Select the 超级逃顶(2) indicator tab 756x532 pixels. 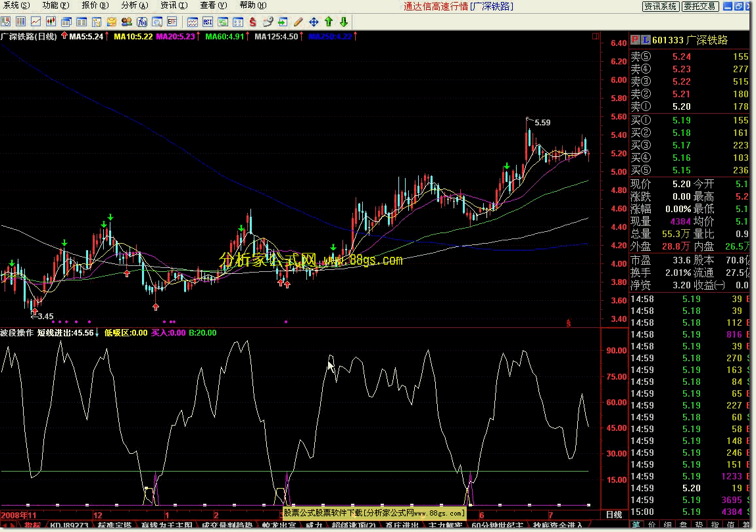tap(354, 525)
